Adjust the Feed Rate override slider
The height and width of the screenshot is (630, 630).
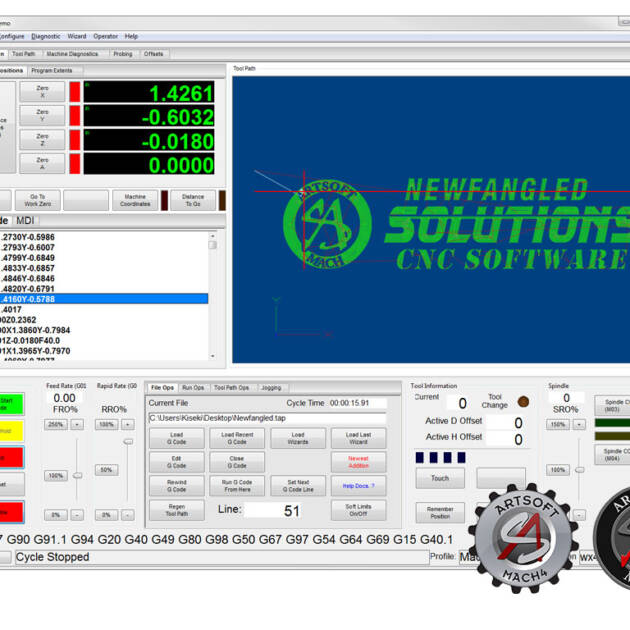77,475
